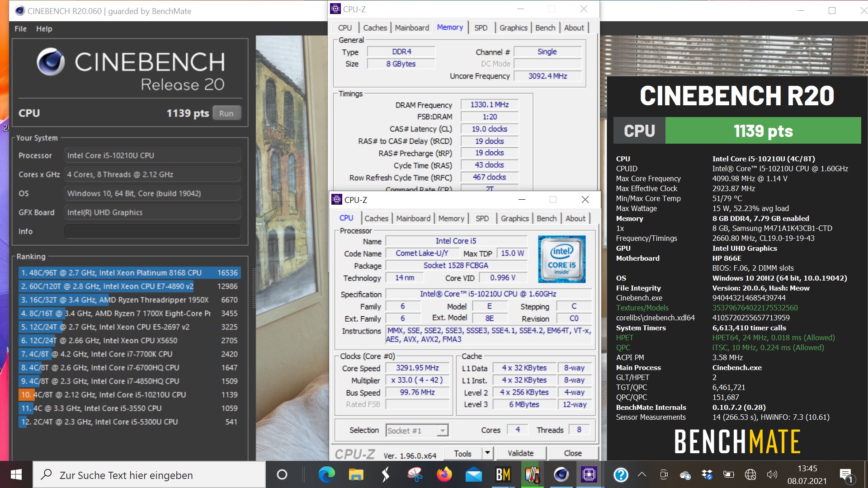This screenshot has width=868, height=488.
Task: Click the Validate button in CPU-Z
Action: pyautogui.click(x=521, y=453)
